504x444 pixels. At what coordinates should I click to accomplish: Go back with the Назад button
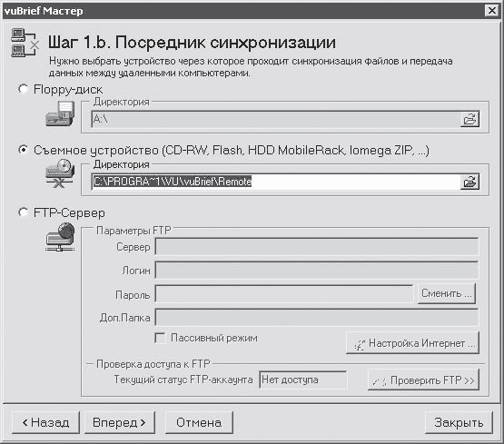click(x=45, y=422)
